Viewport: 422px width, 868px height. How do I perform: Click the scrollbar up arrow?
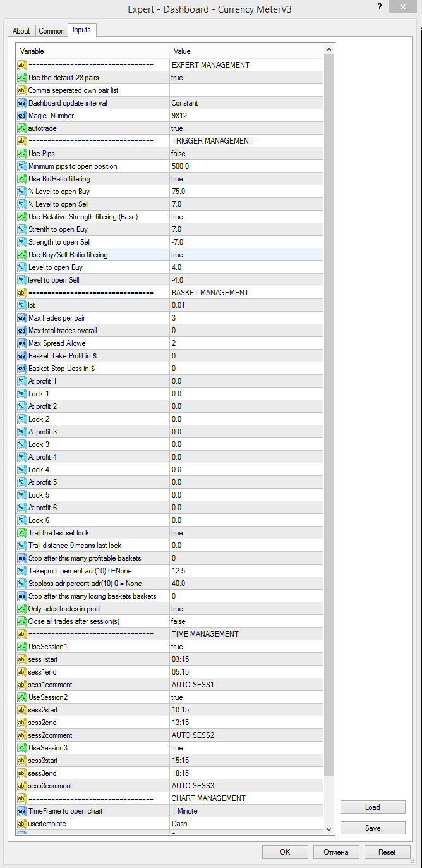click(329, 49)
